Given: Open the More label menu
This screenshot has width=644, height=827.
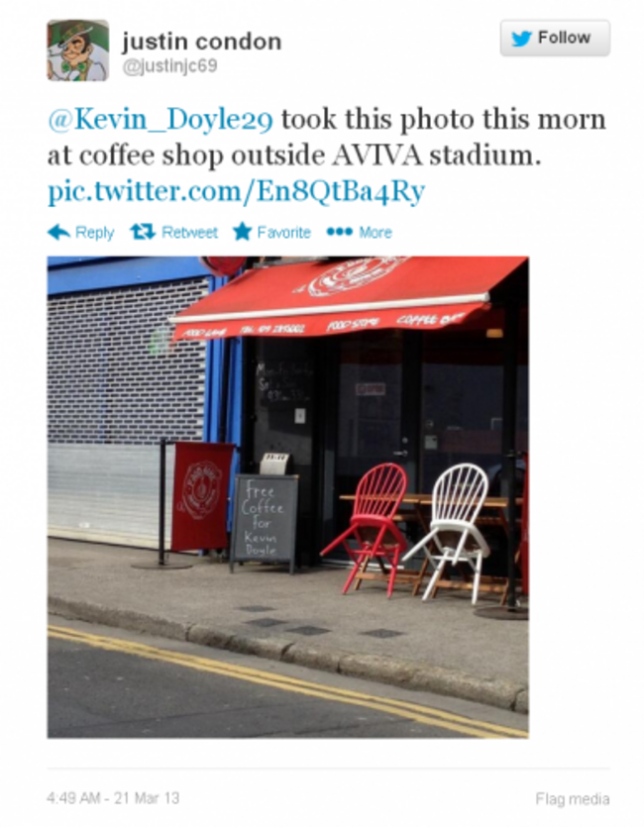Looking at the screenshot, I should point(376,233).
